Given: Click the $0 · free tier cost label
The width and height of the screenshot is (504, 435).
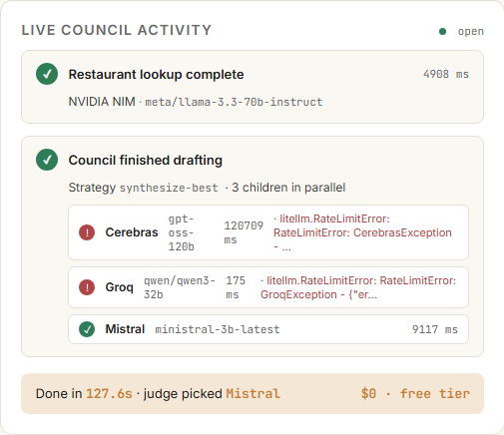Looking at the screenshot, I should coord(415,394).
